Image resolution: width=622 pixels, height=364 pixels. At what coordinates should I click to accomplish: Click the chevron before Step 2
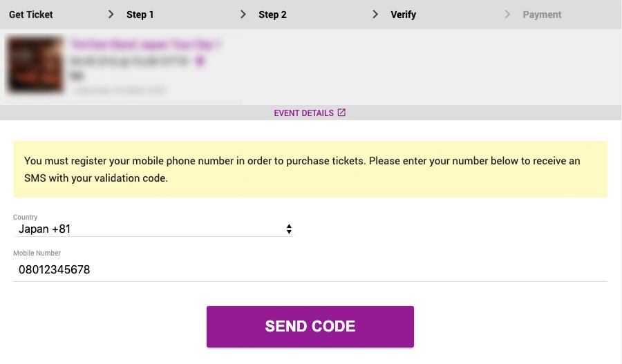click(243, 15)
